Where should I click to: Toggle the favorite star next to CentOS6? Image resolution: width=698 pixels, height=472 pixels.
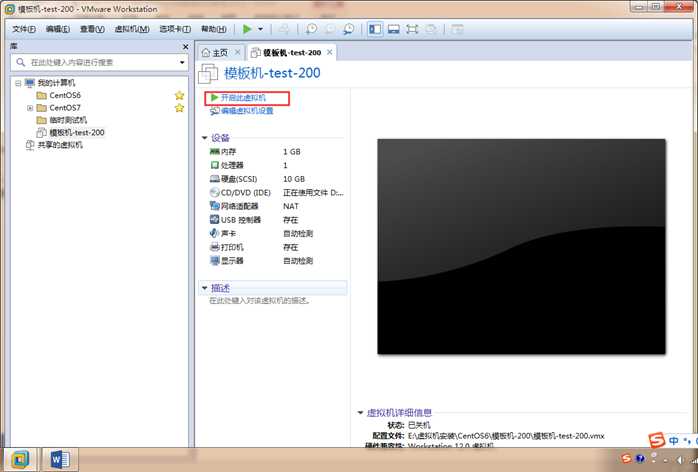(179, 95)
